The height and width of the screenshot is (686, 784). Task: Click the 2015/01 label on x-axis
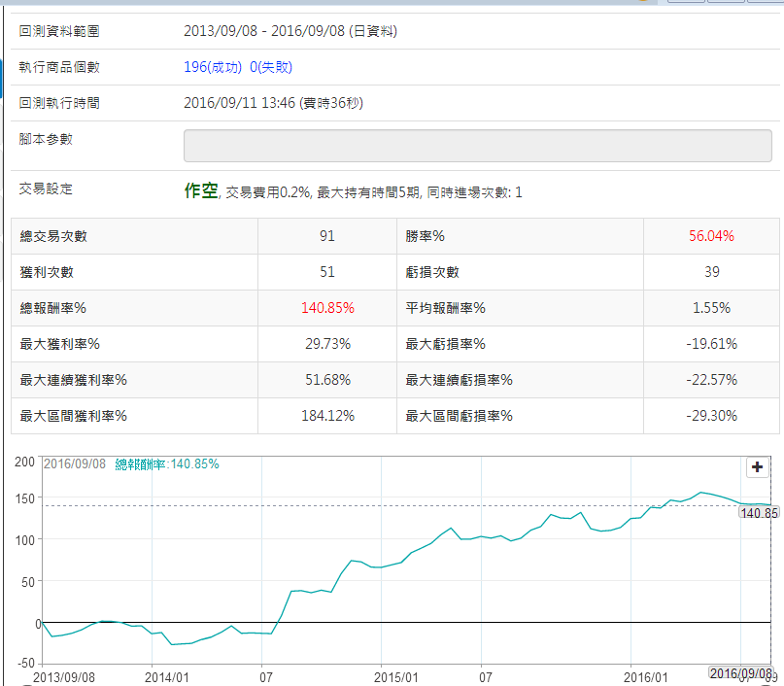[396, 675]
